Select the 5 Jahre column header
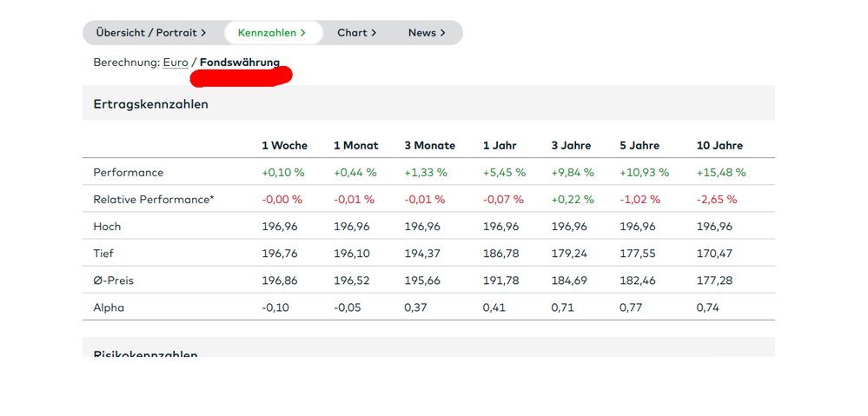The width and height of the screenshot is (868, 416). (639, 146)
